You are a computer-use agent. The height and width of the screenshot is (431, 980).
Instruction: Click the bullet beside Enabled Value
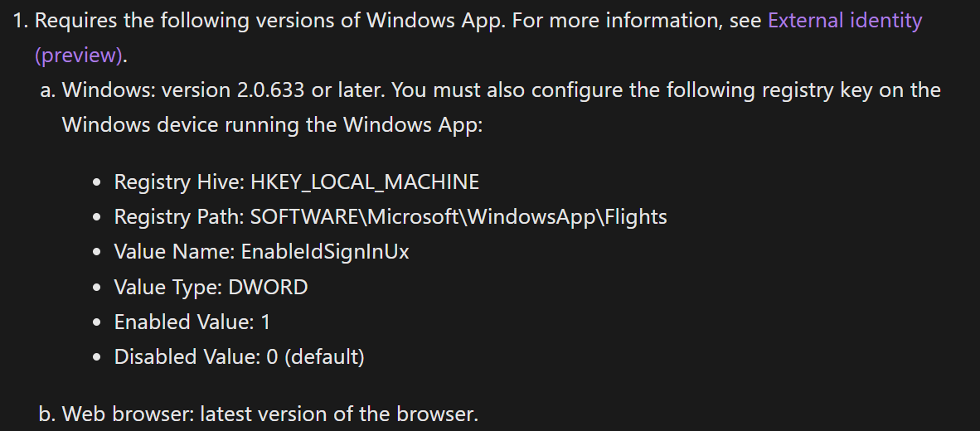98,323
